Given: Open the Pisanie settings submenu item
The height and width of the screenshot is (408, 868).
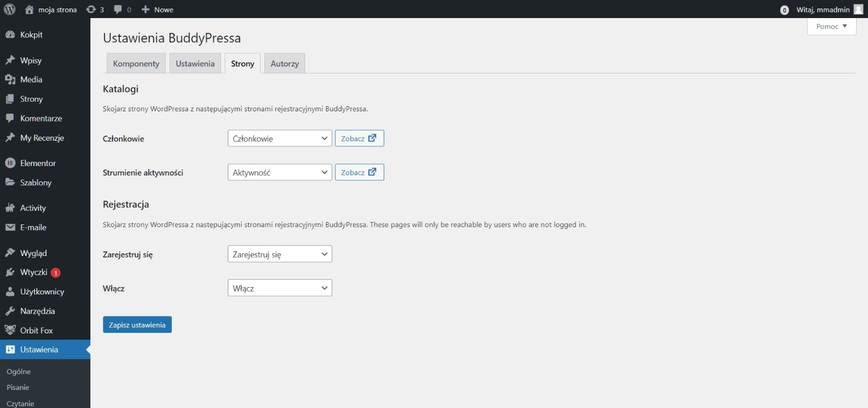Looking at the screenshot, I should click(18, 388).
